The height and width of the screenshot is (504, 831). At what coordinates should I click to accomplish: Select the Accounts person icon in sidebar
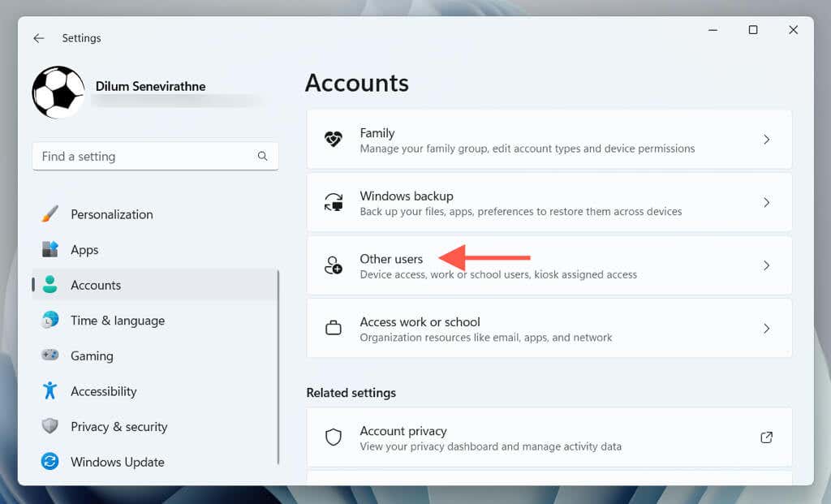point(50,285)
